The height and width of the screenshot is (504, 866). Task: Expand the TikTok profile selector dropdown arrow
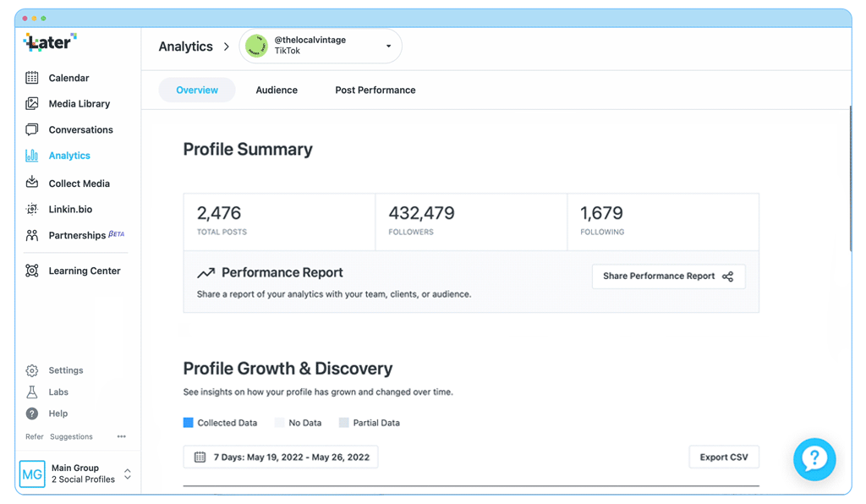pos(389,46)
